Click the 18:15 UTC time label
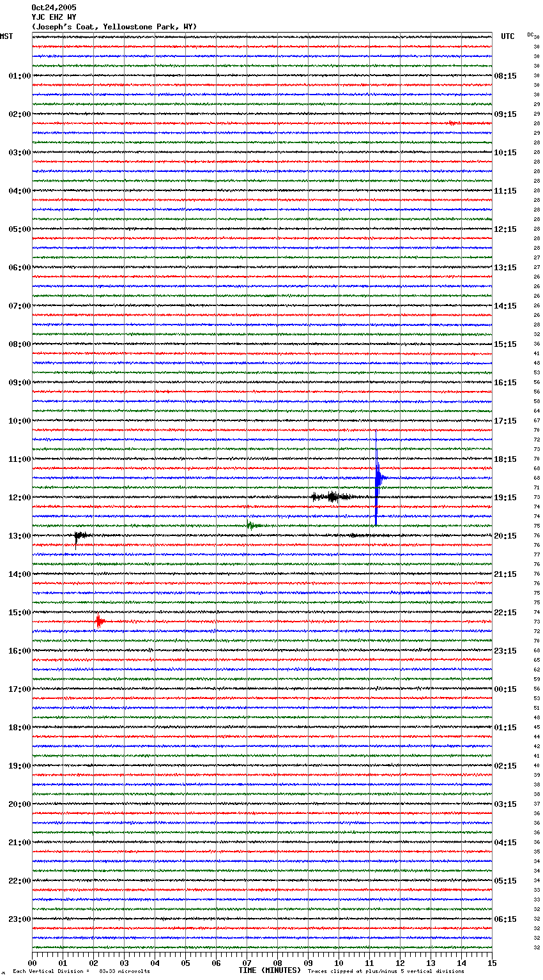The width and height of the screenshot is (543, 980). tap(505, 459)
